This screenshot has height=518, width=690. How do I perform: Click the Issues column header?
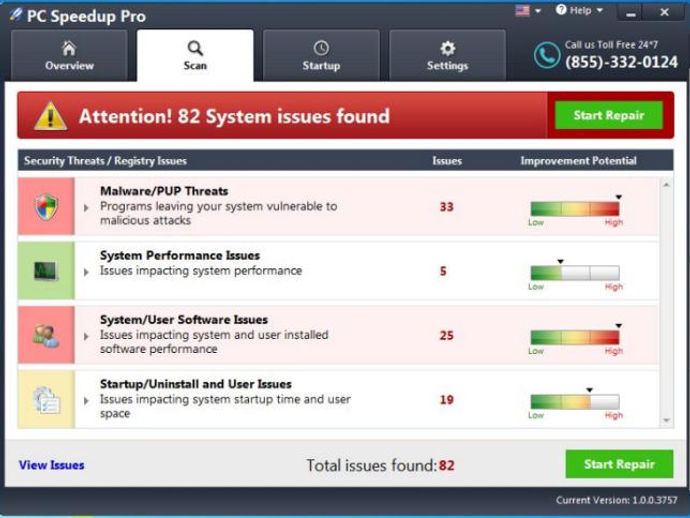(447, 161)
